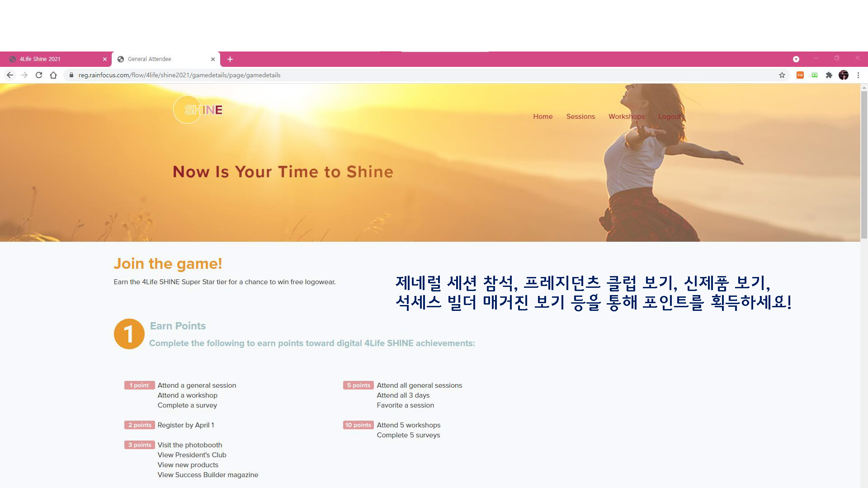The height and width of the screenshot is (488, 868).
Task: Click the vertical scrollbar thumb
Action: (864, 165)
